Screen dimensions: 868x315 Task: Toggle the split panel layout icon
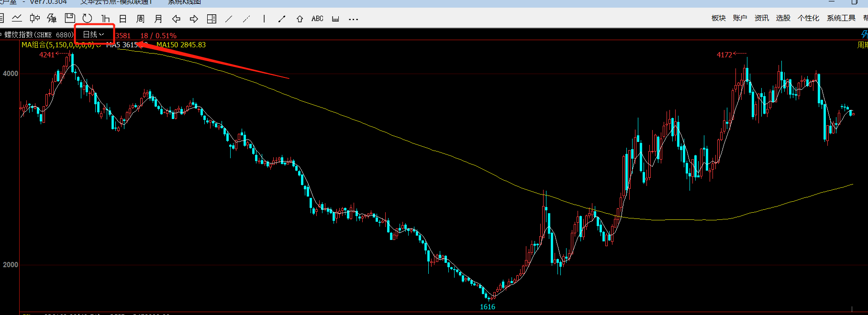tap(211, 19)
